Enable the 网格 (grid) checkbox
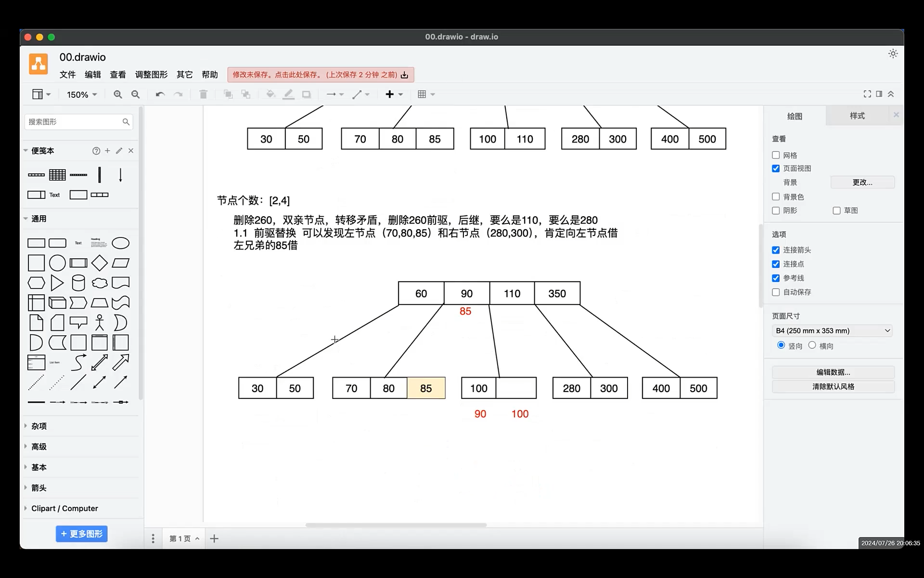Screen dimensions: 924x578 coord(775,155)
